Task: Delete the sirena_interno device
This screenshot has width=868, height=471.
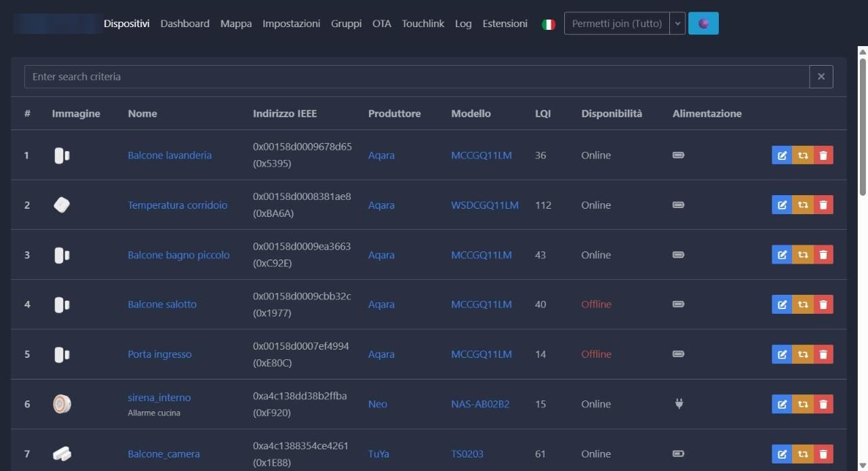Action: tap(823, 404)
